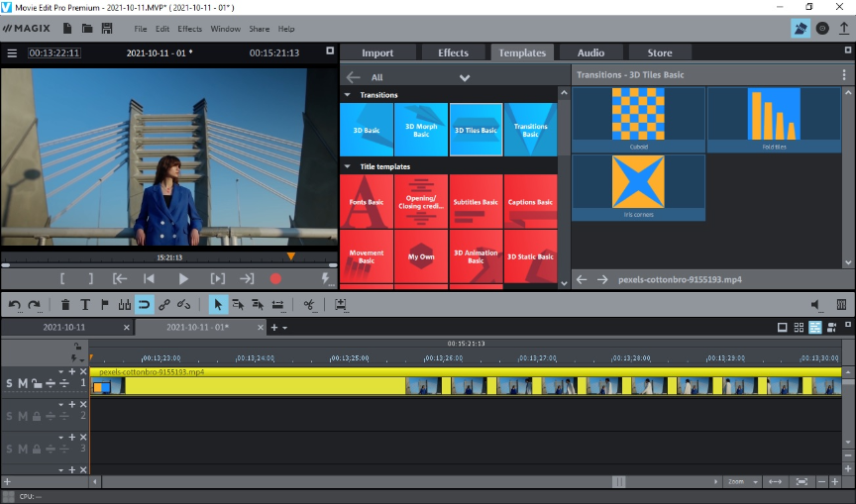The image size is (856, 504).
Task: Open the Title editor T icon
Action: tap(85, 305)
